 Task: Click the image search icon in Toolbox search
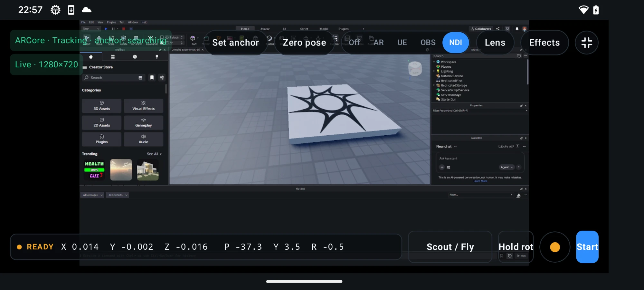[x=140, y=78]
